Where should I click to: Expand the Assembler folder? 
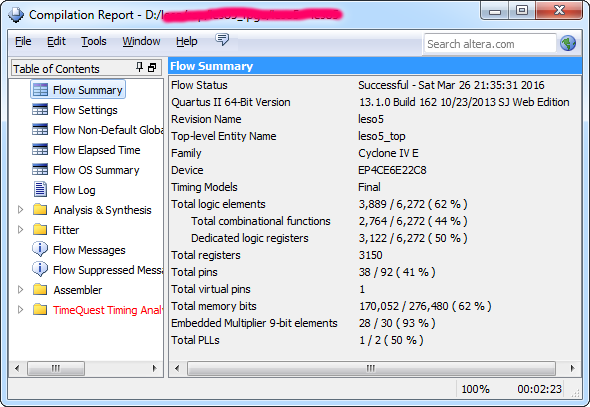click(x=20, y=290)
